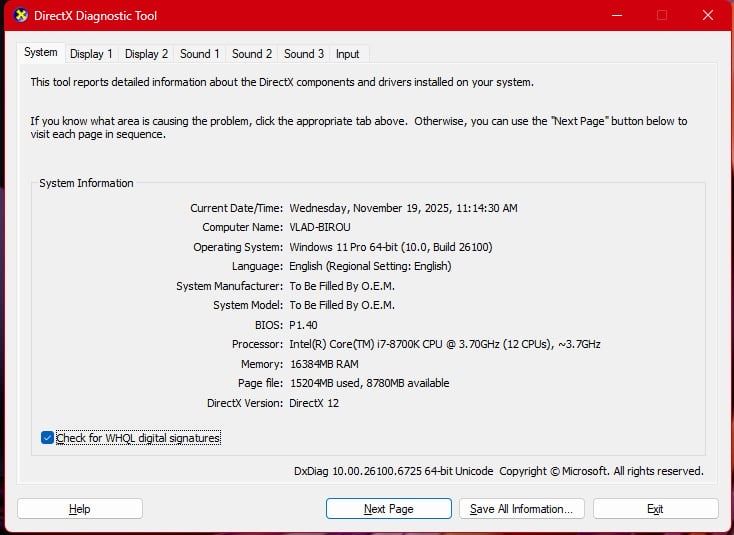The width and height of the screenshot is (734, 535).
Task: Switch to the Sound 2 tab
Action: coord(252,54)
